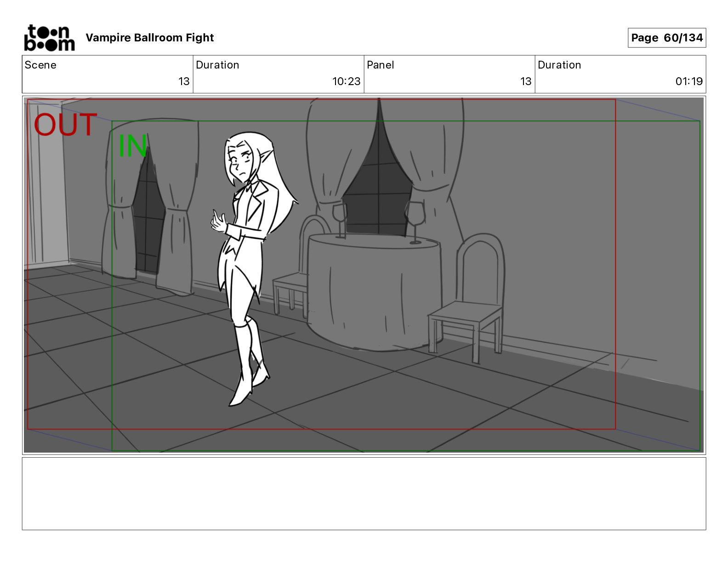Click the red 'OUT' camera label
This screenshot has width=728, height=563.
[65, 125]
